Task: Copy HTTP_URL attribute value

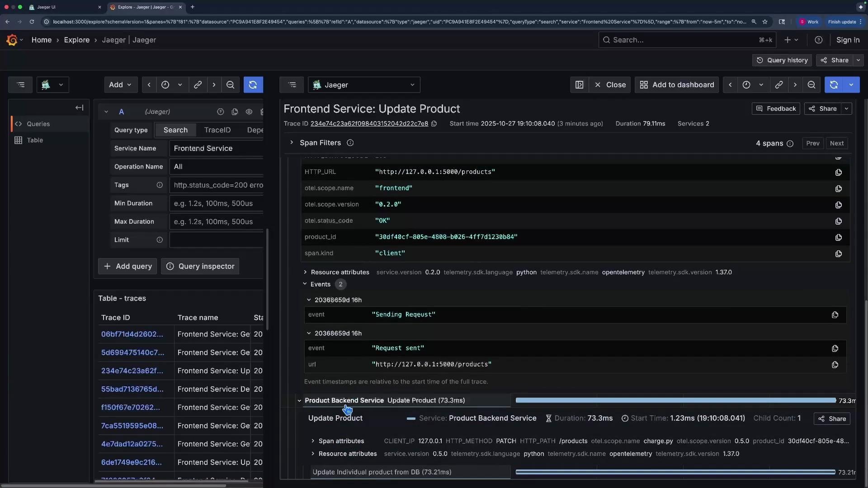Action: pyautogui.click(x=838, y=172)
